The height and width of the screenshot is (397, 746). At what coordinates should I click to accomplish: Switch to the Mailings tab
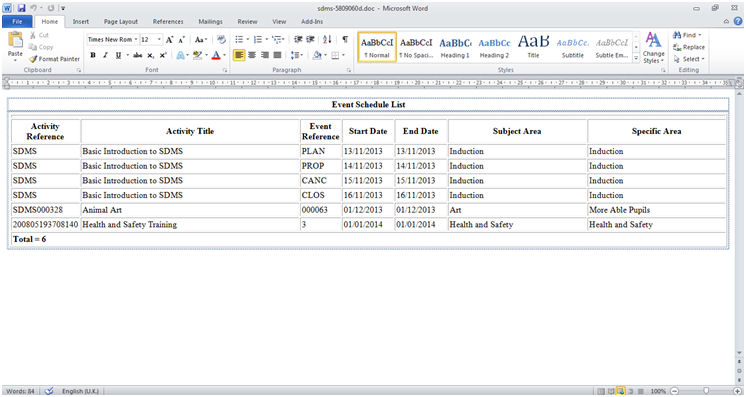210,21
